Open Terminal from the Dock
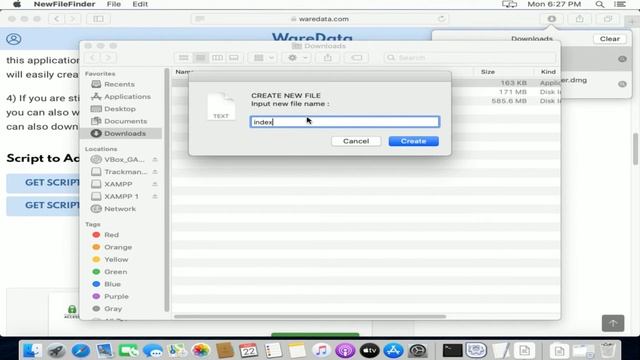 coord(452,350)
